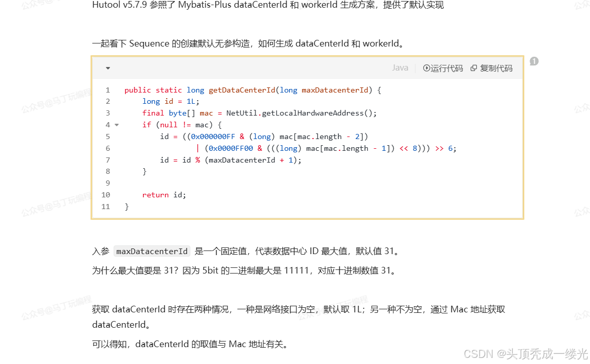Click the 复制代码 copy code button
This screenshot has width=590, height=364.
coord(491,68)
